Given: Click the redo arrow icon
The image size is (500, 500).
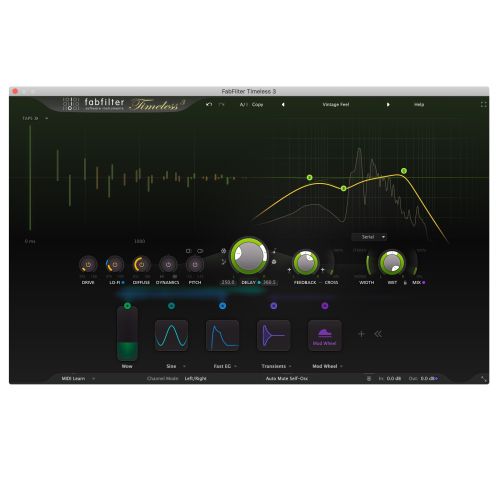Looking at the screenshot, I should 221,104.
